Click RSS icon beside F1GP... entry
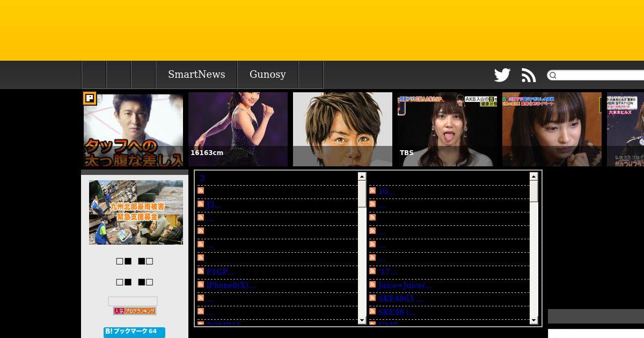This screenshot has width=644, height=338. coord(201,271)
